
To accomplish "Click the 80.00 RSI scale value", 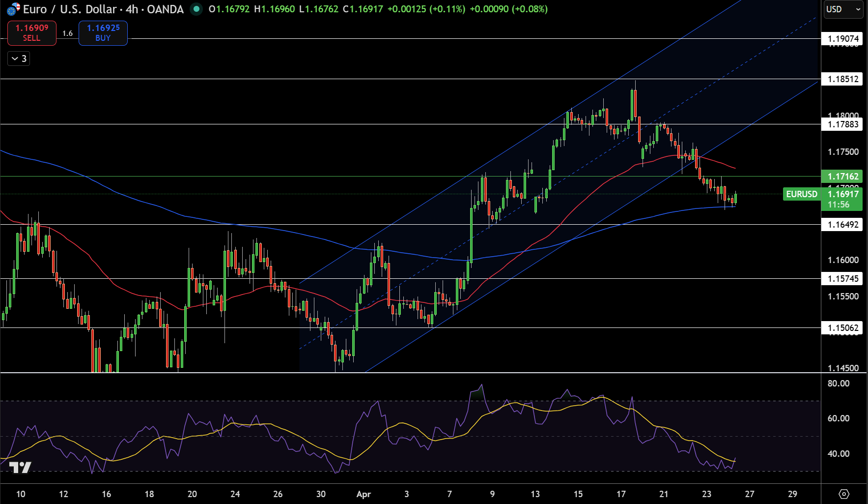I will tap(839, 384).
